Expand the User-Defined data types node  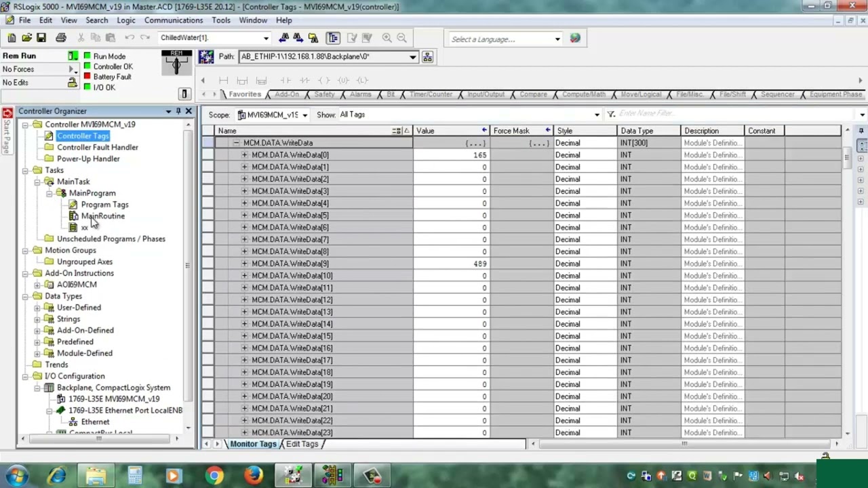pos(37,308)
